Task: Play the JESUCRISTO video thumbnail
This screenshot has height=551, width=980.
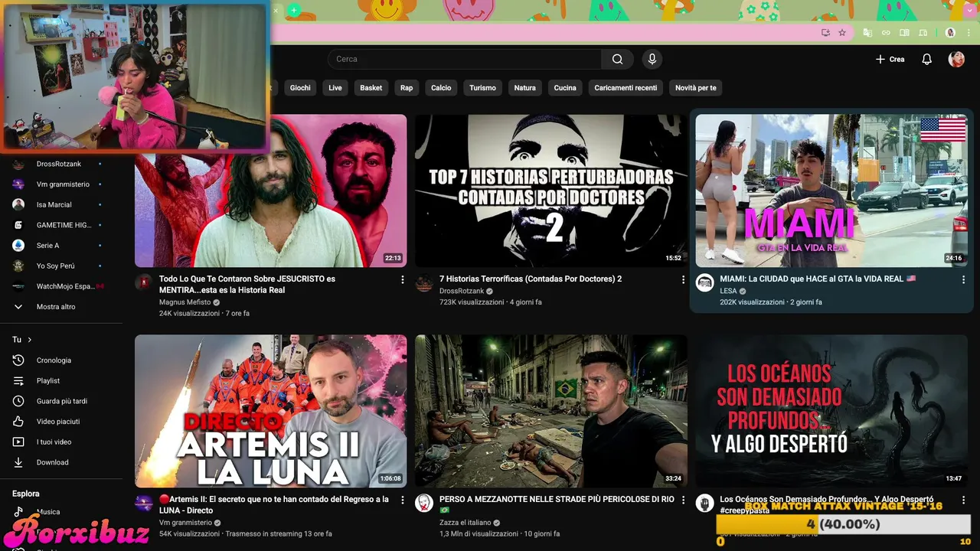Action: pyautogui.click(x=270, y=191)
